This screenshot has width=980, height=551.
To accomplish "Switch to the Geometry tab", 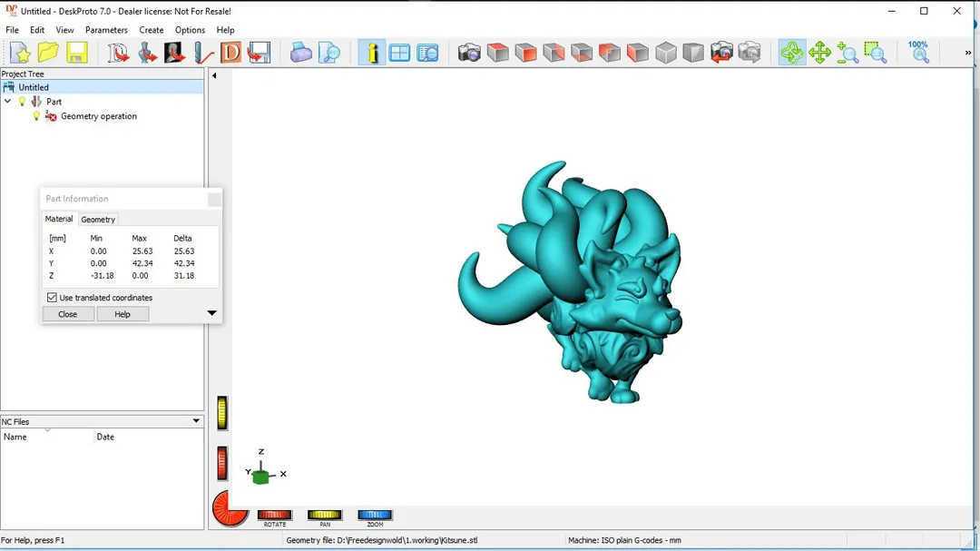I will tap(98, 220).
